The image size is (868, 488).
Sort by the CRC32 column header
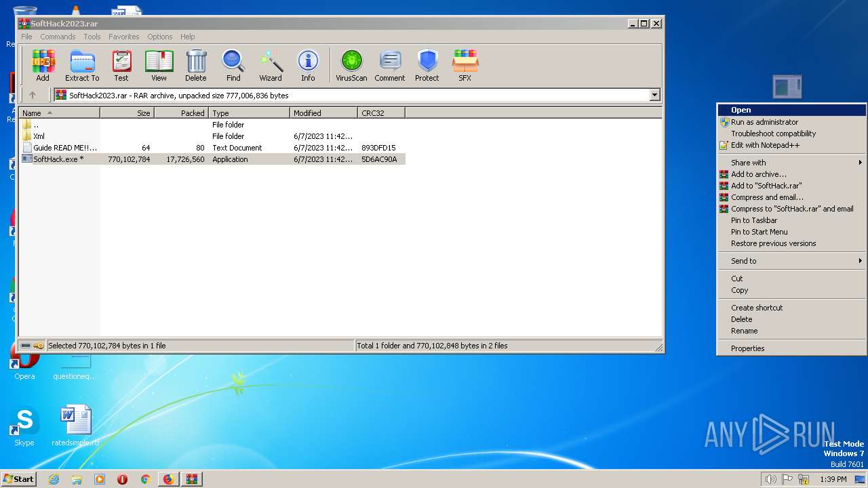382,113
